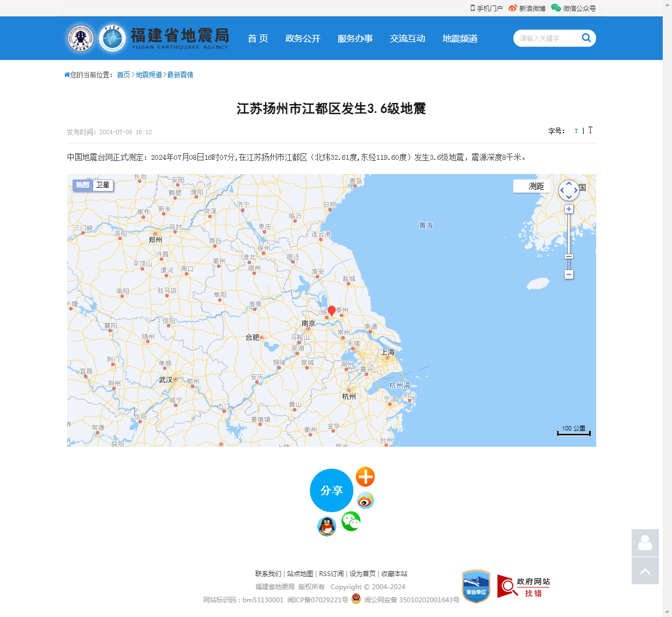Zoom out map with minus button
672x617 pixels.
click(569, 274)
